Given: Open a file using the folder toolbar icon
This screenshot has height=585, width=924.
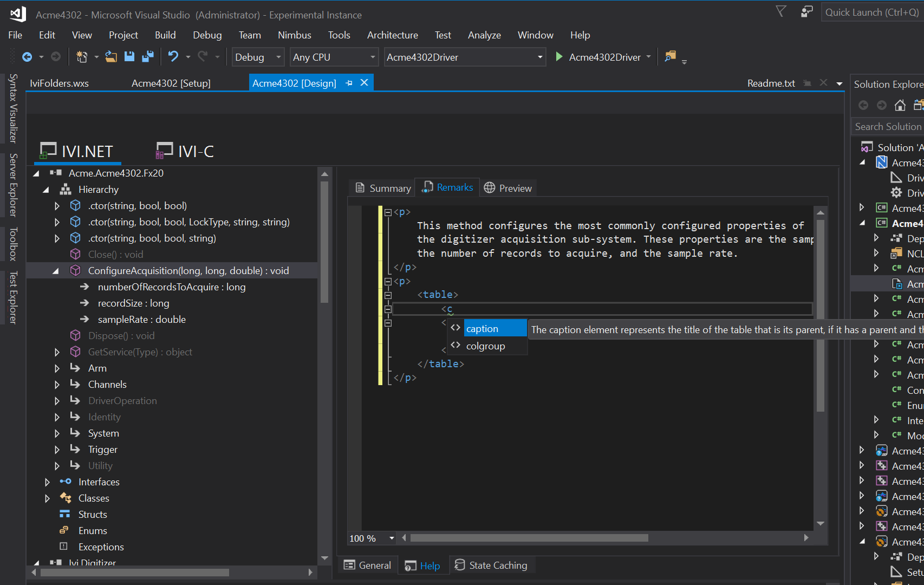Looking at the screenshot, I should (111, 56).
